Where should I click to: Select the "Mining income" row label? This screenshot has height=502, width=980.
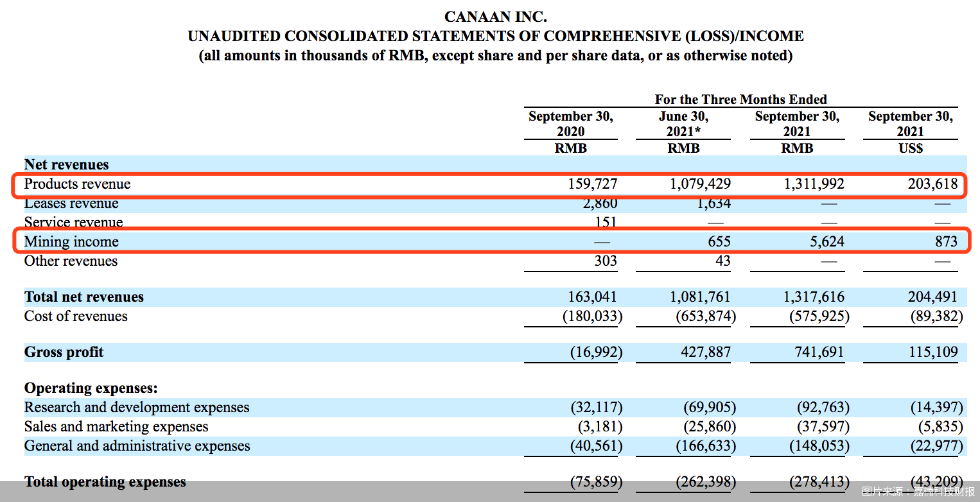71,242
